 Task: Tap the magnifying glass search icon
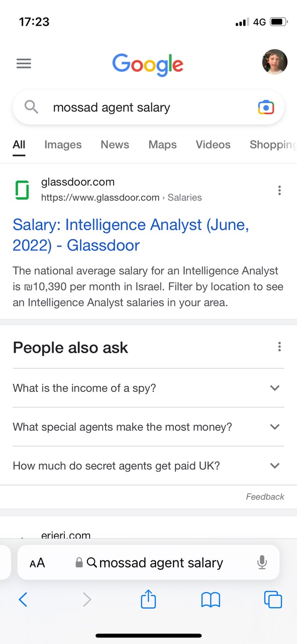tap(31, 107)
